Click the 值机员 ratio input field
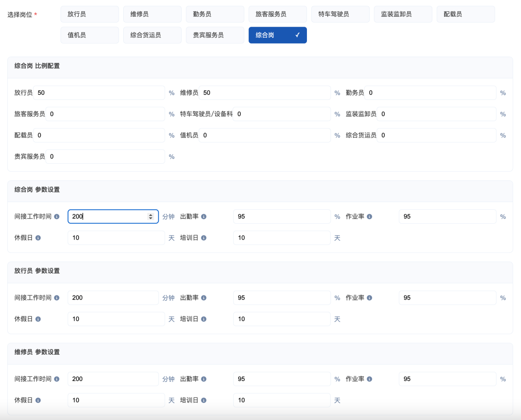Screen dimensions: 521x420 tap(265, 135)
